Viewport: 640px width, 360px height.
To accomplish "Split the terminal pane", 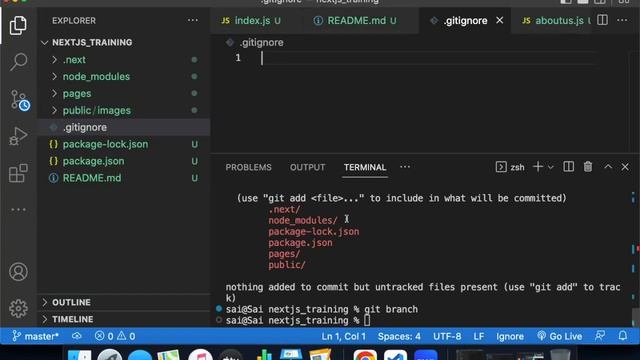I will pos(569,167).
